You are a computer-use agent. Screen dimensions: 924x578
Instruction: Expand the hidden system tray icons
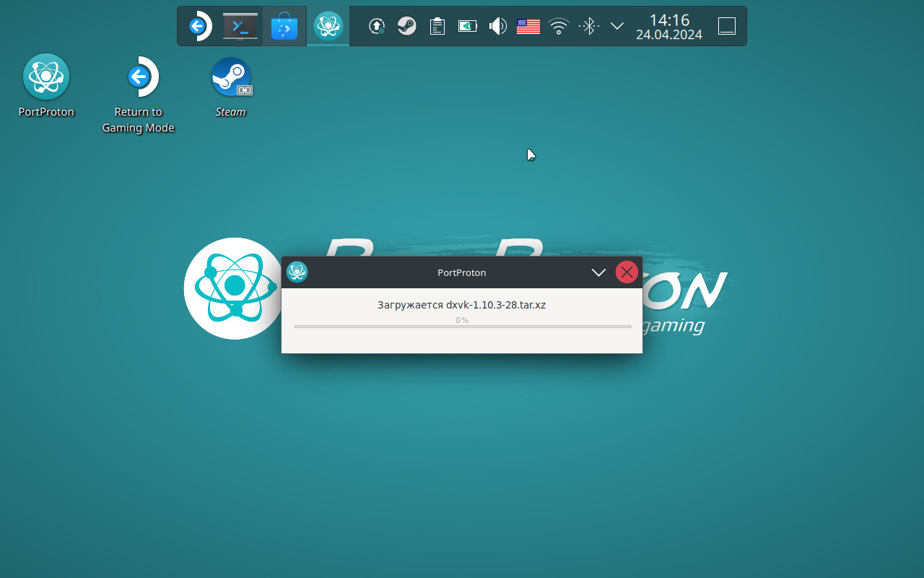[617, 26]
